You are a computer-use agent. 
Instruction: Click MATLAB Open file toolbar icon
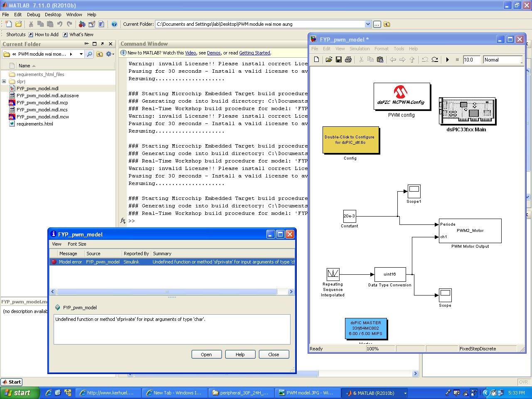[x=18, y=24]
